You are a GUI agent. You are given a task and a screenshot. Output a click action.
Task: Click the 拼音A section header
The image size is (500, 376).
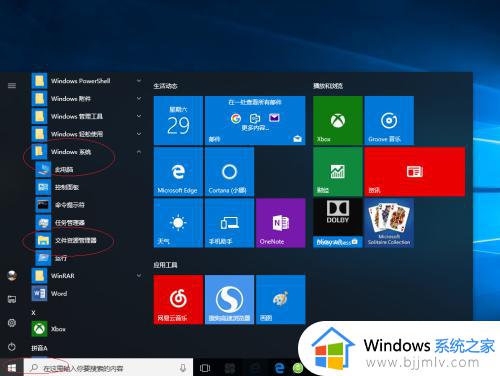click(39, 348)
